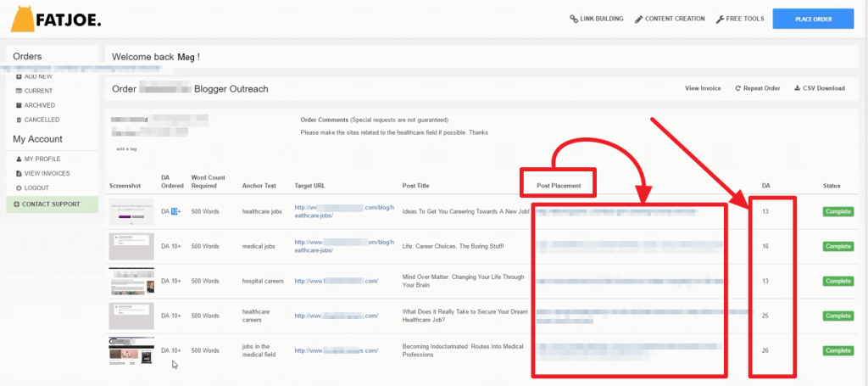Click title 'Mind Over Matter' post
The height and width of the screenshot is (386, 868).
coord(463,282)
